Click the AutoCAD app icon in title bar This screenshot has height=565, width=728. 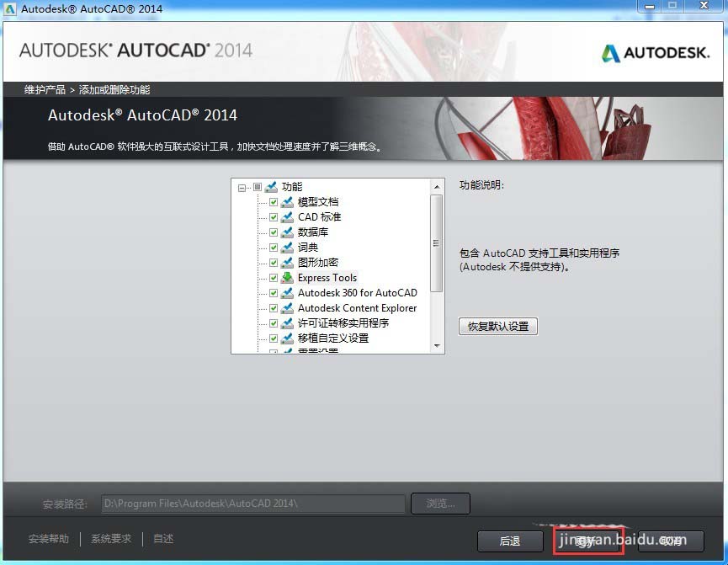(x=10, y=8)
